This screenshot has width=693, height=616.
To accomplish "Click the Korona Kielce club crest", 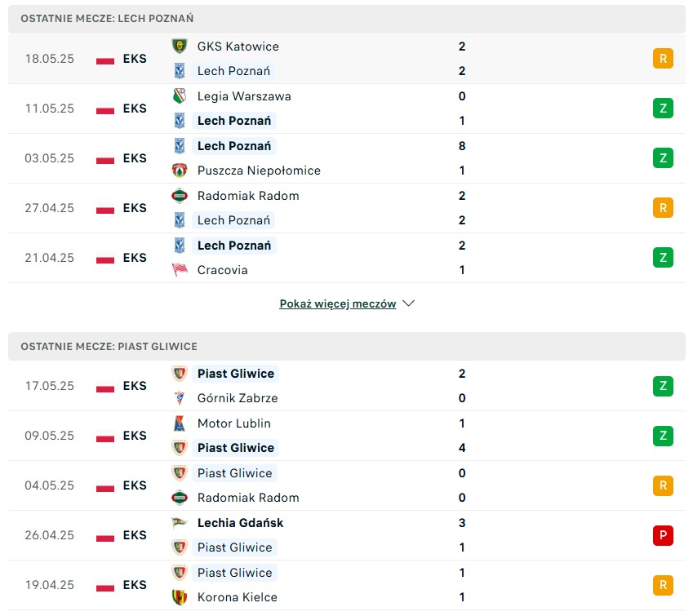I will tap(180, 597).
